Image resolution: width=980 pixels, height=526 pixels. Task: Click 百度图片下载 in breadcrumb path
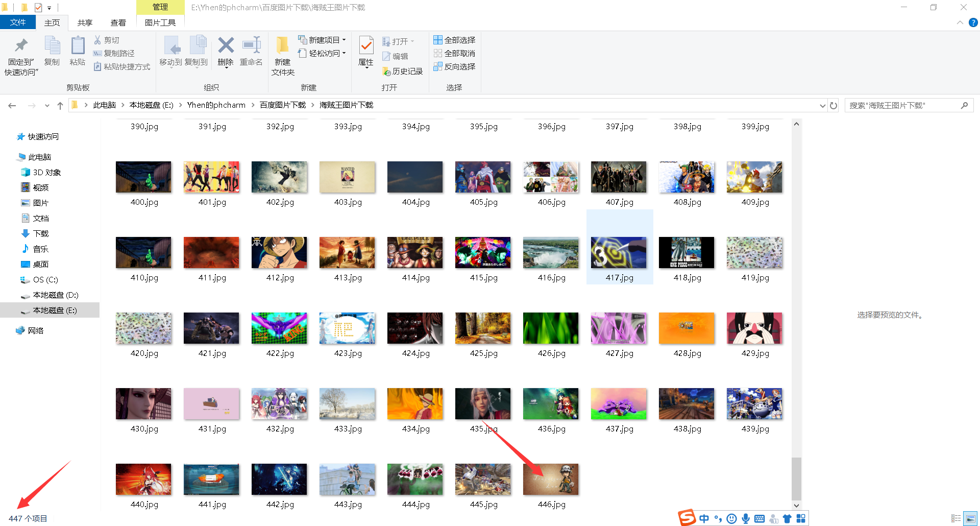[x=283, y=105]
